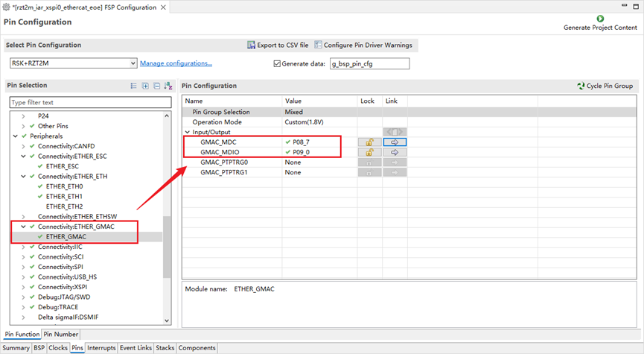The width and height of the screenshot is (644, 354).
Task: Click the Export to CSV file icon
Action: point(252,45)
